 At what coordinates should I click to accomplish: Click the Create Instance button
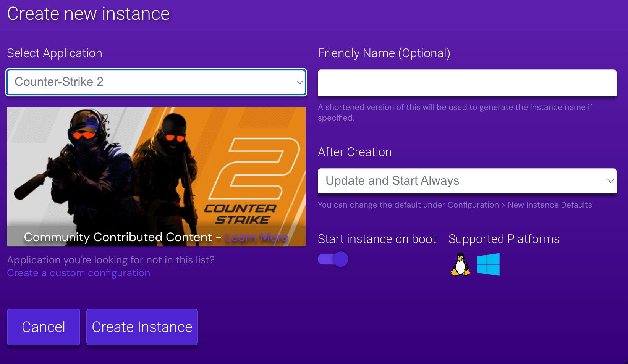pos(142,327)
